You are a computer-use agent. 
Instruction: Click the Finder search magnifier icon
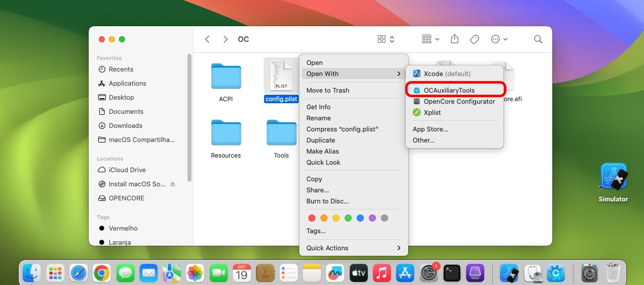click(x=538, y=39)
